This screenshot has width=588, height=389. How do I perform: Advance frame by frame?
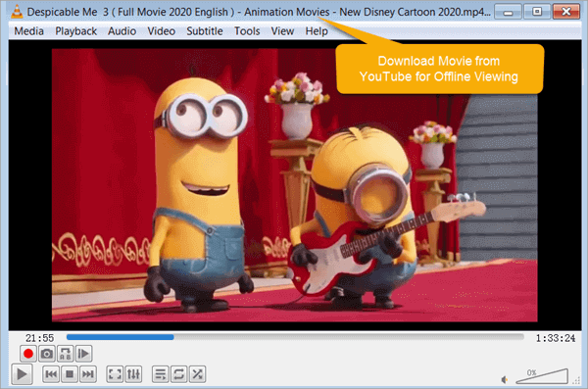coord(83,354)
